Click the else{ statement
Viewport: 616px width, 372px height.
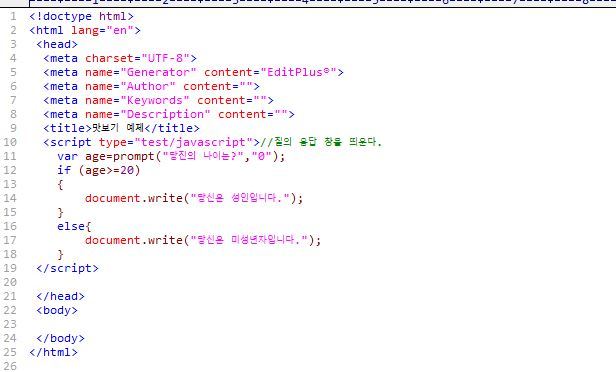pos(74,226)
